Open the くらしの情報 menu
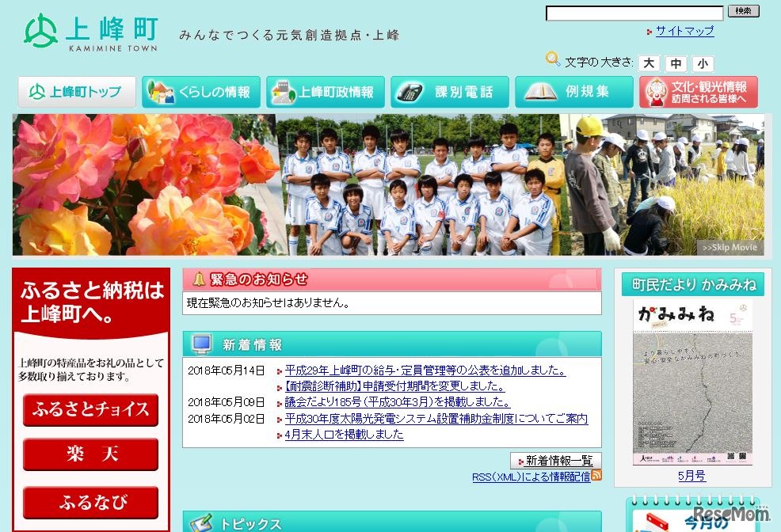Viewport: 781px width, 532px height. tap(201, 92)
